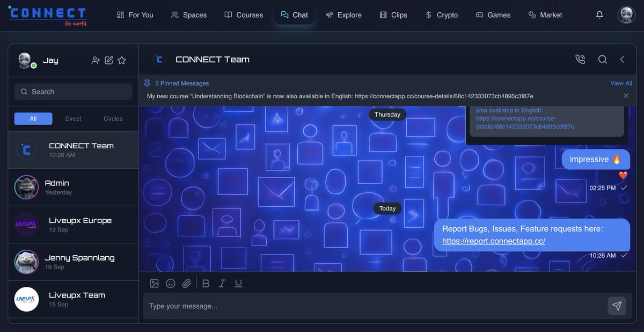Open the For You tab

[x=135, y=15]
